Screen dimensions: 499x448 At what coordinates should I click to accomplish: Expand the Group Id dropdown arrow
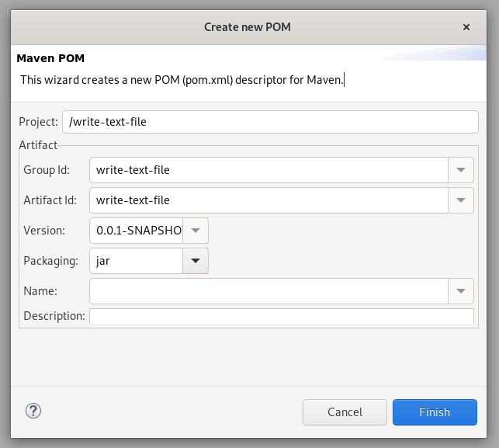point(461,170)
